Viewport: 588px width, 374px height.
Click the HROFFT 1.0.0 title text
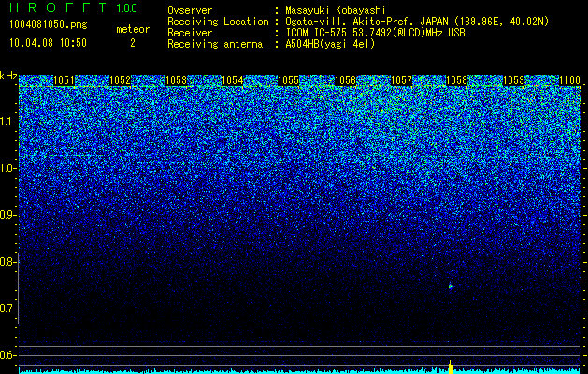(x=73, y=7)
